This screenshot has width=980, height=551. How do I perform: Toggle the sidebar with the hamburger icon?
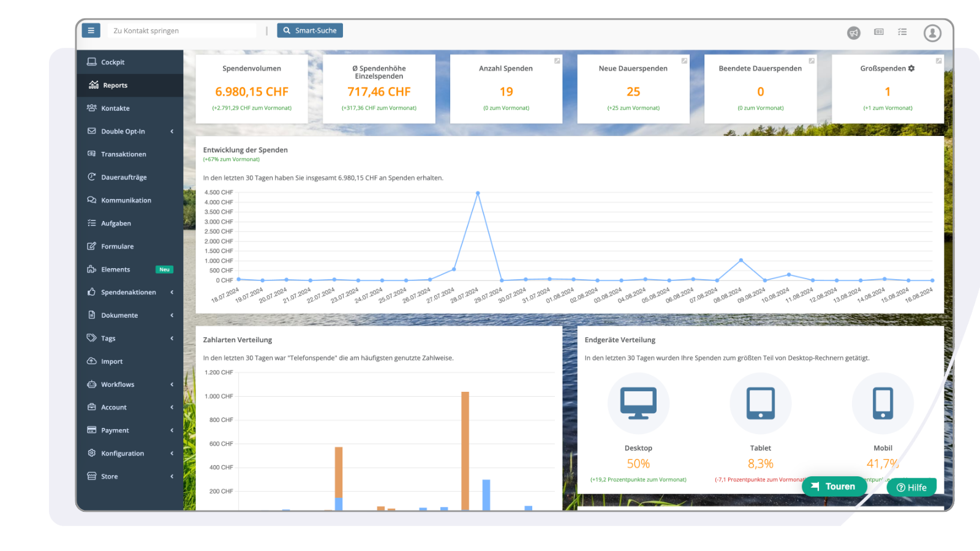(x=91, y=30)
